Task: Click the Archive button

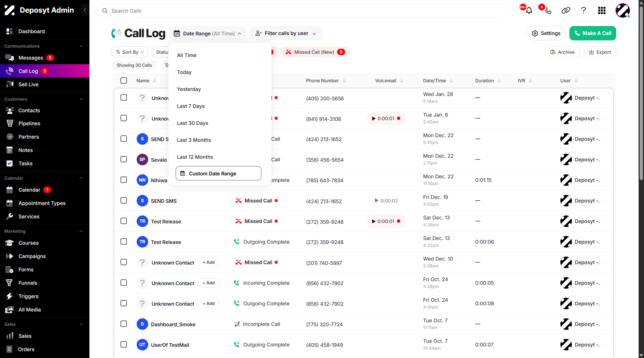Action: (x=562, y=52)
